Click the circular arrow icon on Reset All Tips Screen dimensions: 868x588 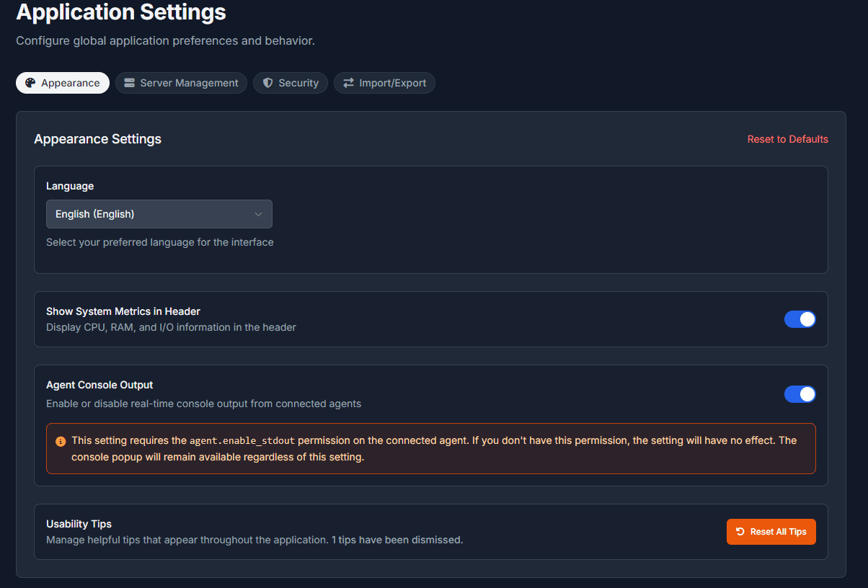coord(740,532)
